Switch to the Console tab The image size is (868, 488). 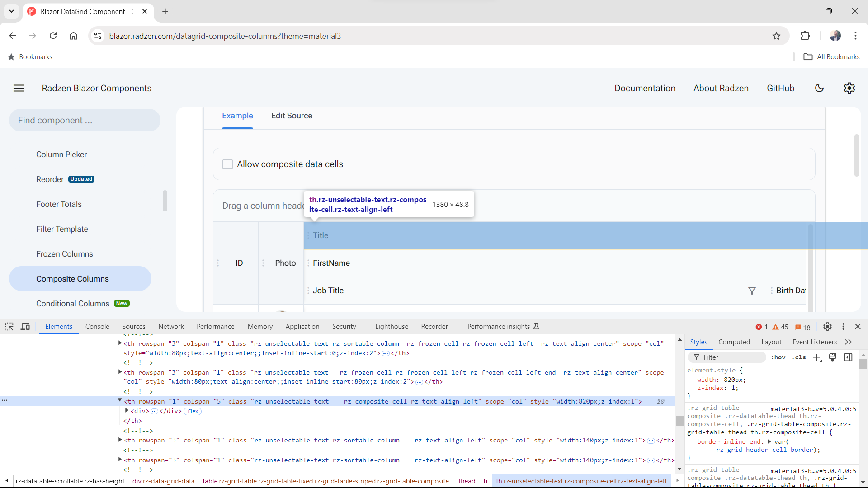tap(97, 326)
